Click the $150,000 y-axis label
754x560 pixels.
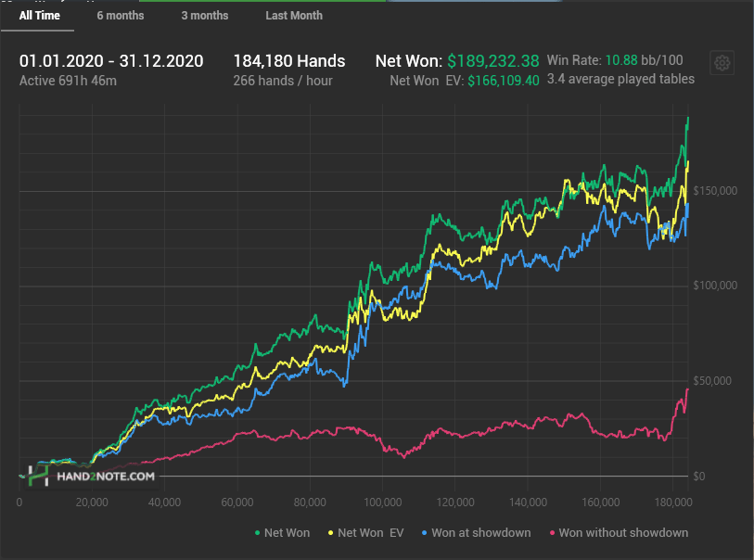coord(715,191)
